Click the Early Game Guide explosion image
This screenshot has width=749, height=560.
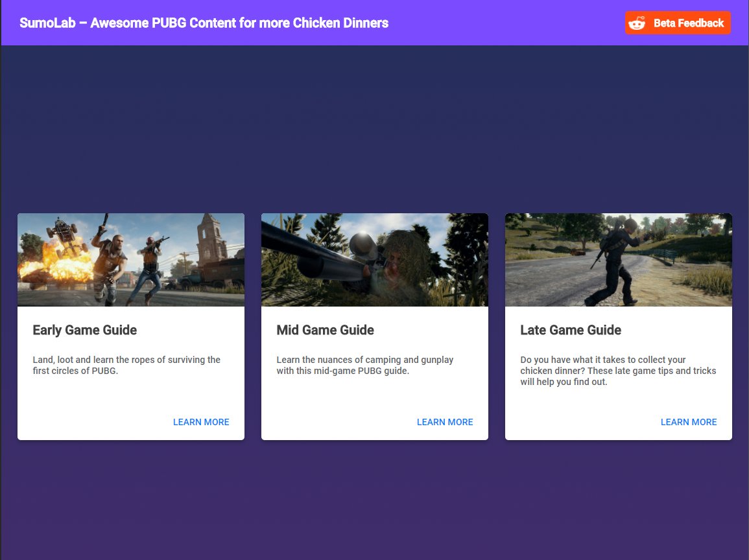131,260
